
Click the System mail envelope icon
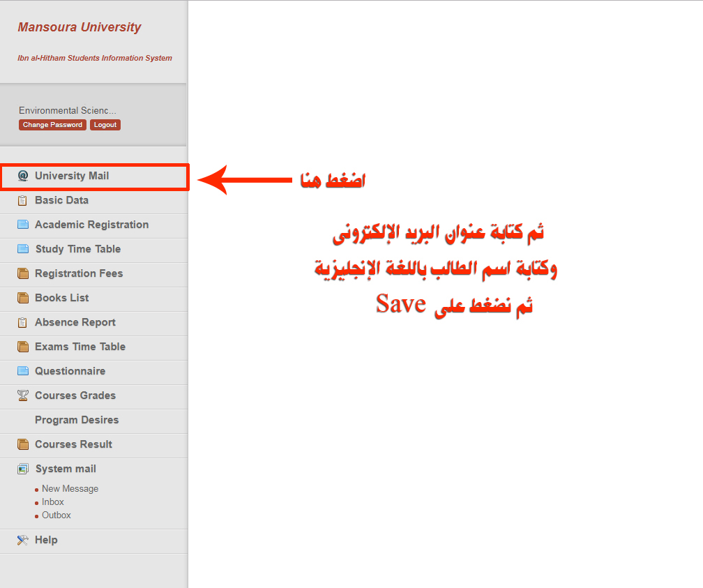[22, 469]
